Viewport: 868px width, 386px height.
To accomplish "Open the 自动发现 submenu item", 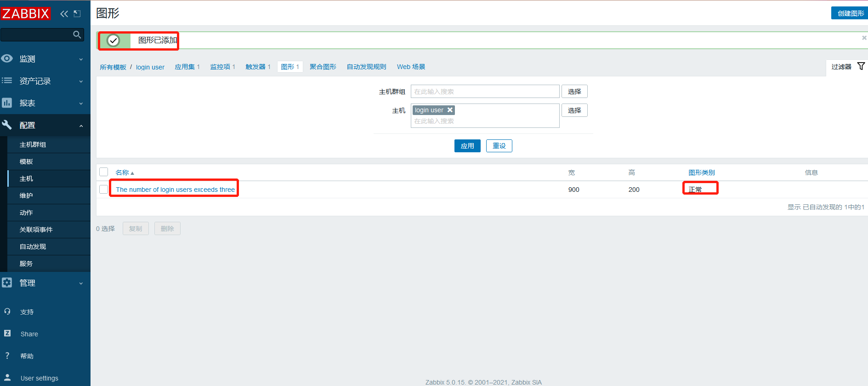I will (49, 247).
